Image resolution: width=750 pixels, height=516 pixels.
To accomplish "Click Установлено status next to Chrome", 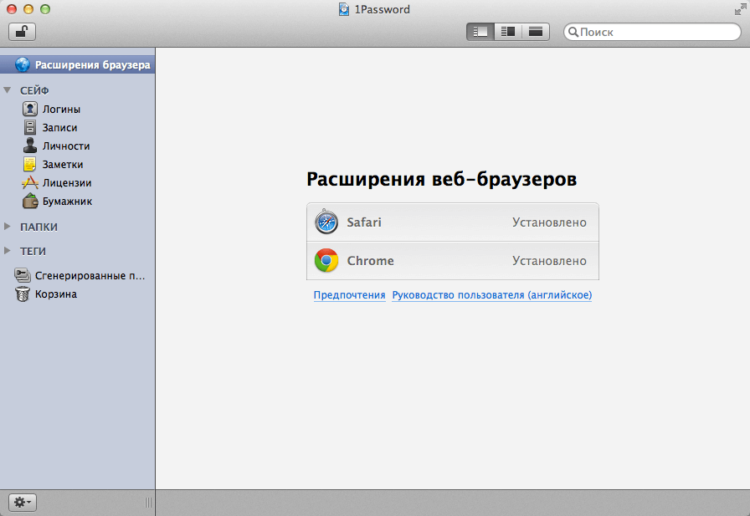I will 549,261.
